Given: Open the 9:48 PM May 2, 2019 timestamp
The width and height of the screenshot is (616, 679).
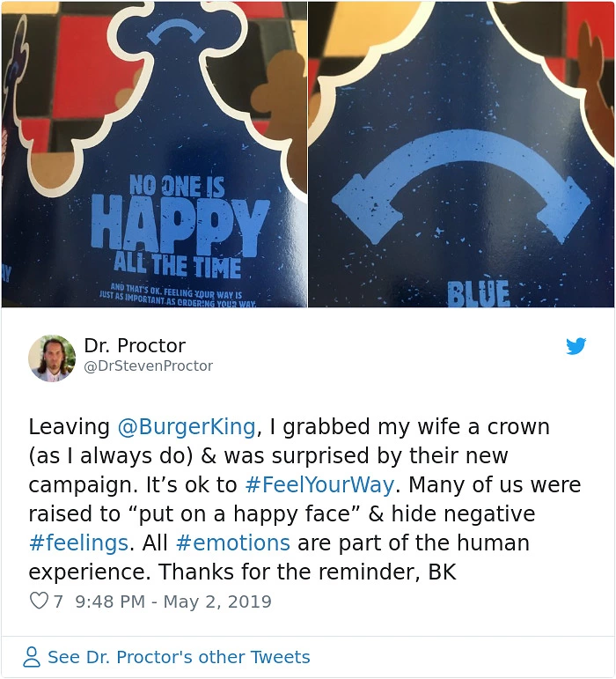Looking at the screenshot, I should coord(173,602).
